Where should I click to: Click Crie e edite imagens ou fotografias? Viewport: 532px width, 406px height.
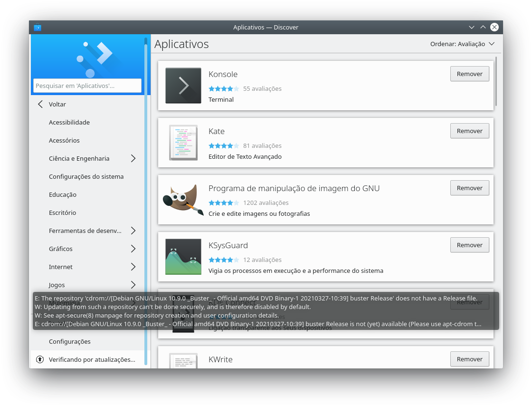(x=259, y=213)
